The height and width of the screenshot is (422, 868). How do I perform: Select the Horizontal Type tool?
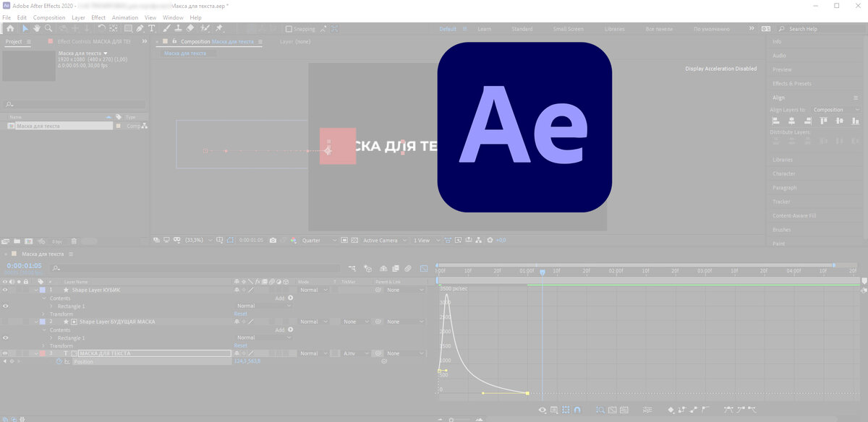(x=152, y=29)
